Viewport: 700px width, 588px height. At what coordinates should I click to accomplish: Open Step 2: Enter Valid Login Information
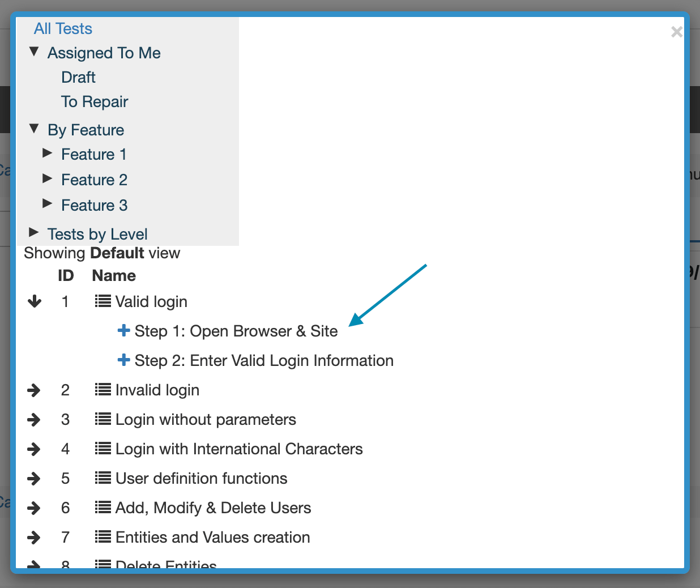point(263,360)
